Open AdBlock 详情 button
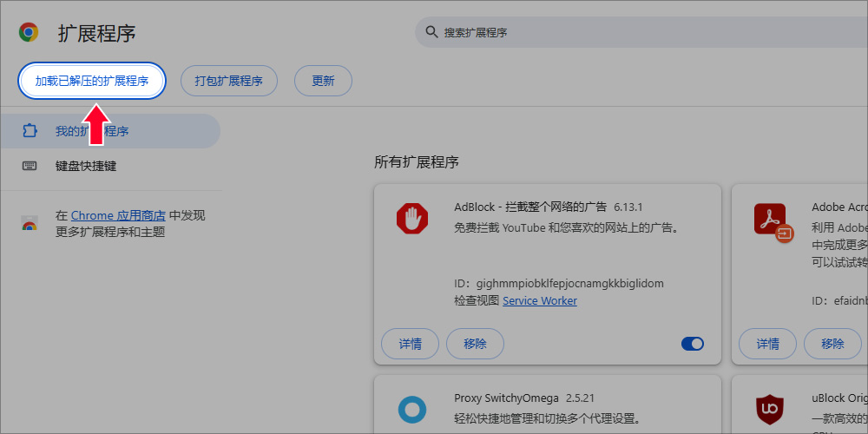 click(x=411, y=344)
